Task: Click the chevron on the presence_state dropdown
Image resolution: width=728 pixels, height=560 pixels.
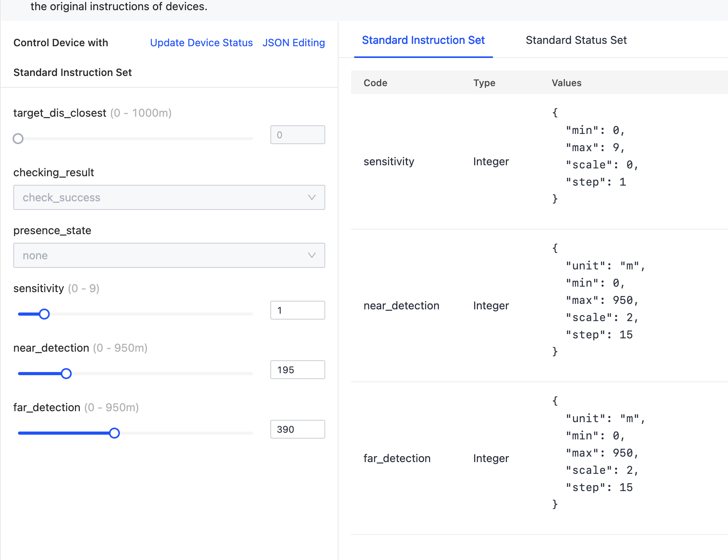Action: click(311, 255)
